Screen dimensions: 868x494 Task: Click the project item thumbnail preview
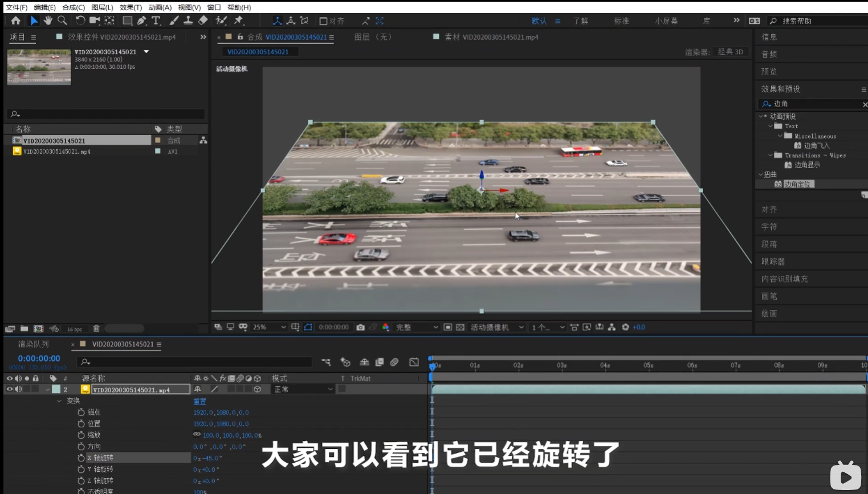coord(39,67)
